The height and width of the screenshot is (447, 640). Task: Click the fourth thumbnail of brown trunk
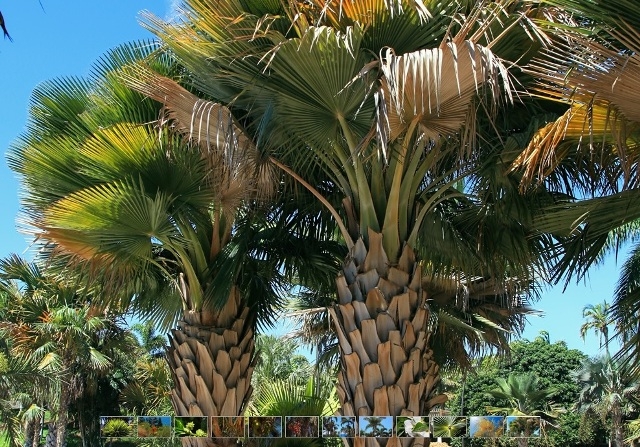pyautogui.click(x=228, y=427)
